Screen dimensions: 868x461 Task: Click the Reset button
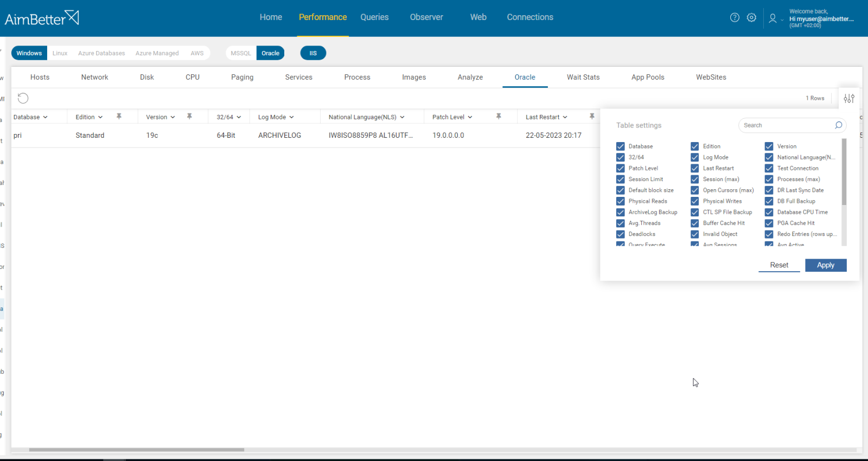[x=779, y=265]
